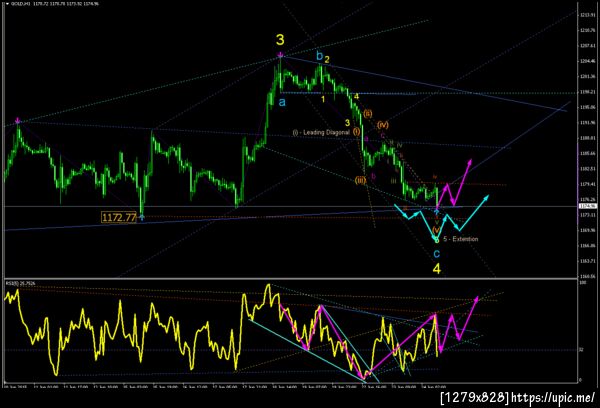Select magenta arrow marker at far-left peak
This screenshot has width=600, height=408.
coord(18,121)
